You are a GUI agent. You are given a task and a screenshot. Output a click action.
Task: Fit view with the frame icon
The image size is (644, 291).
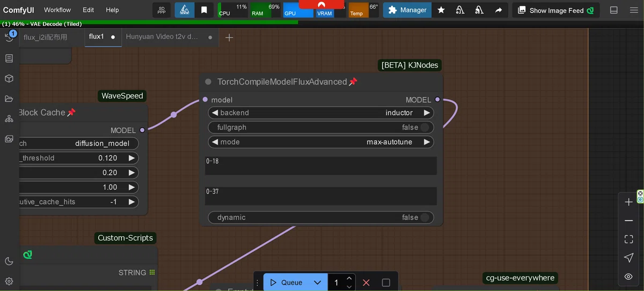click(628, 240)
